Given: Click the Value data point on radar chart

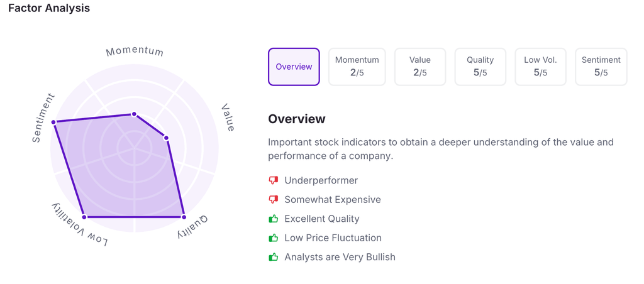Looking at the screenshot, I should point(166,138).
